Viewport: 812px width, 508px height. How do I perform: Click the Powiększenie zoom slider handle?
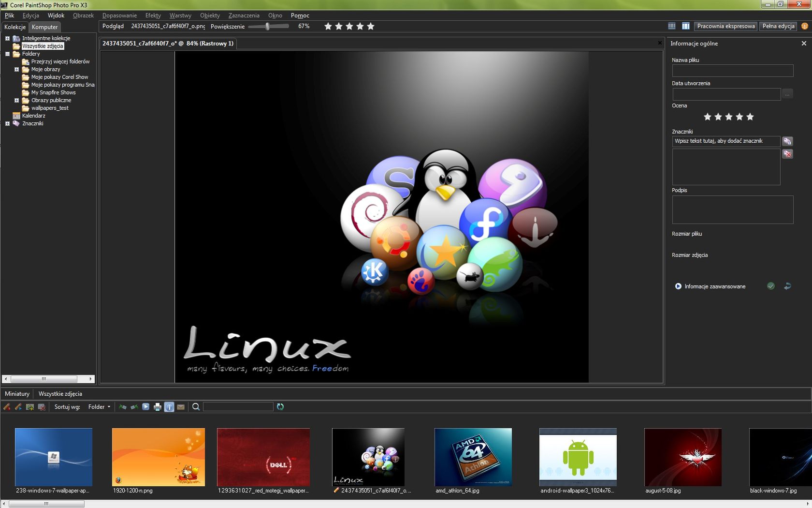(267, 26)
